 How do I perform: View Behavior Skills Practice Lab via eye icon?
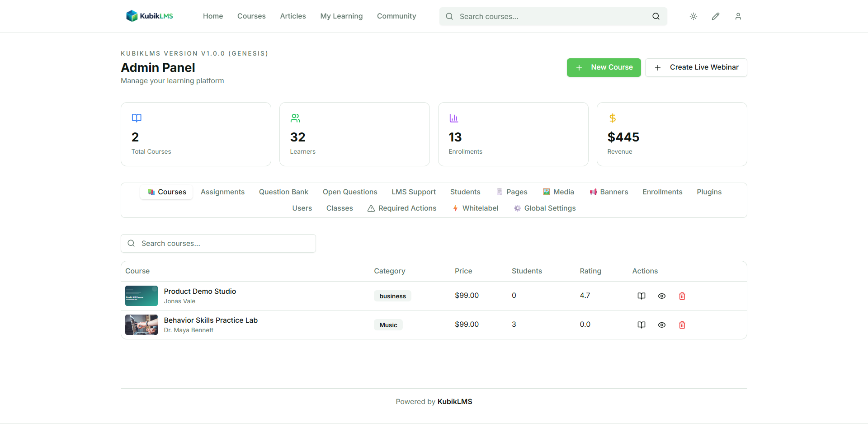pos(662,325)
